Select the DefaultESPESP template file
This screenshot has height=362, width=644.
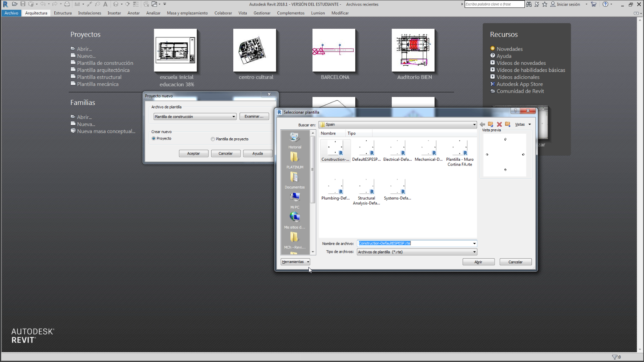pyautogui.click(x=366, y=151)
